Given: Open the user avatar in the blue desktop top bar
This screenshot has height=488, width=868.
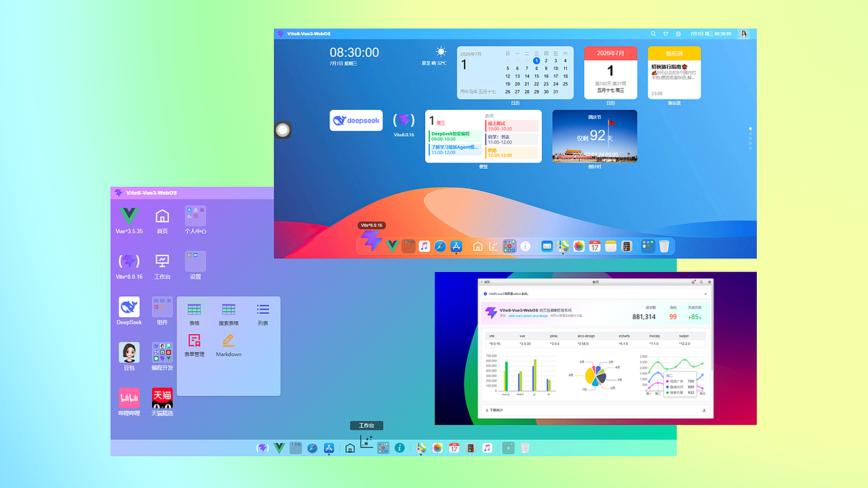Looking at the screenshot, I should pyautogui.click(x=743, y=34).
